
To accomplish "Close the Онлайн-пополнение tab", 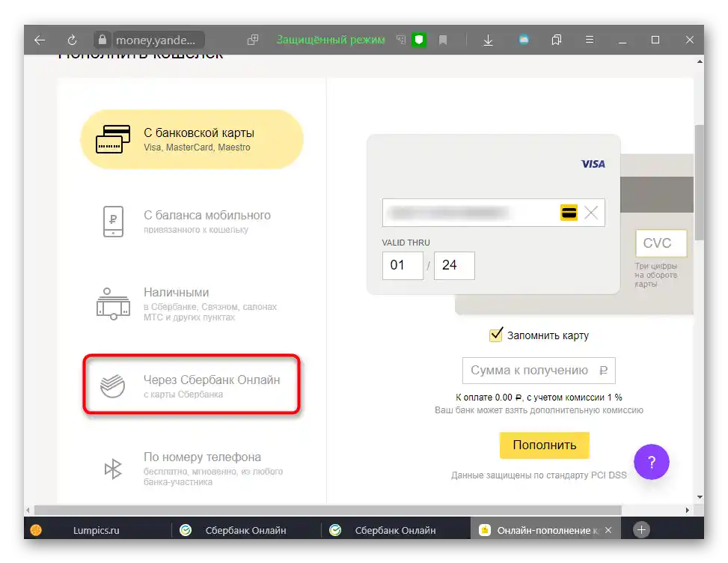I will coord(608,530).
